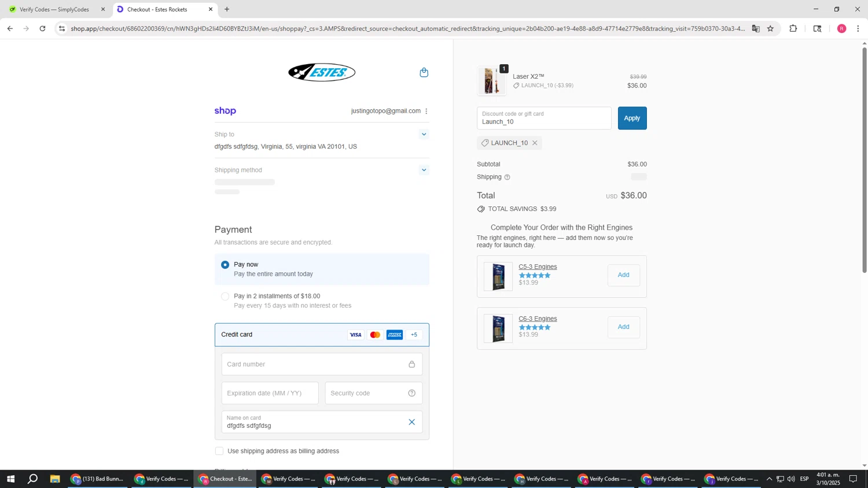View site information icon in address bar
The image size is (868, 488).
(x=62, y=28)
